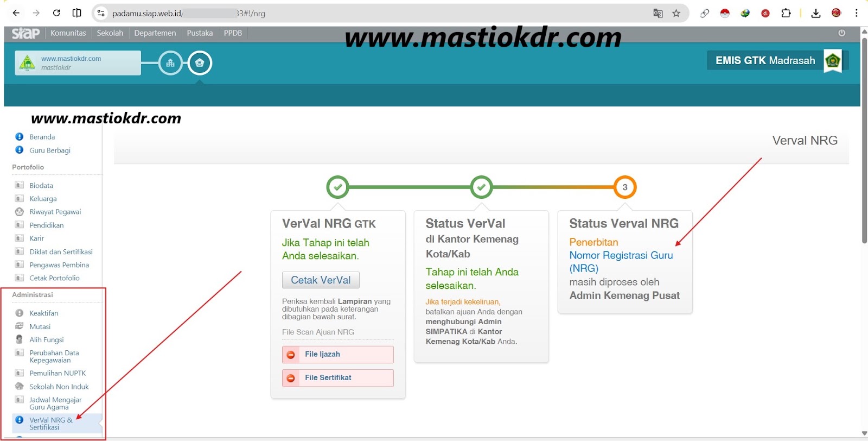Click the Nomor Registrasi Guru (NRG) text

[621, 262]
